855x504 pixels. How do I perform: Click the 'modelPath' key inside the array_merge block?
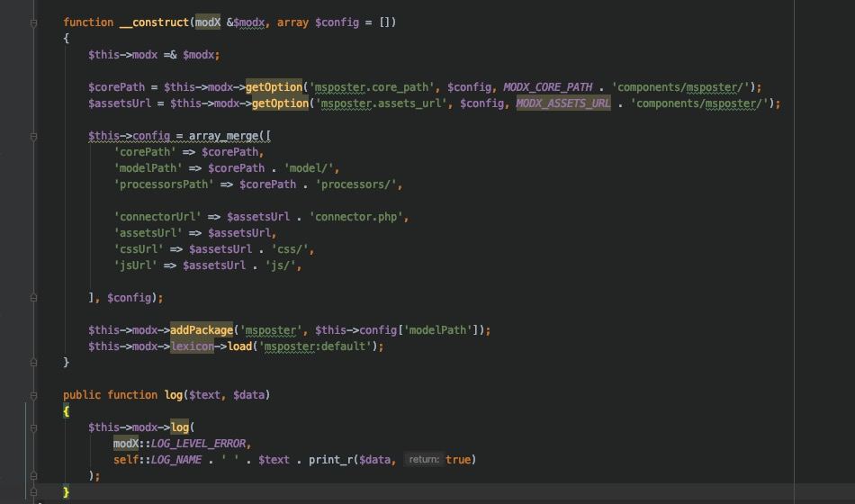tap(148, 168)
